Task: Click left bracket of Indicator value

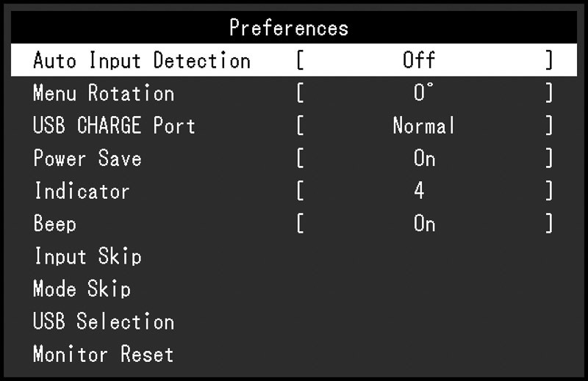Action: click(301, 192)
